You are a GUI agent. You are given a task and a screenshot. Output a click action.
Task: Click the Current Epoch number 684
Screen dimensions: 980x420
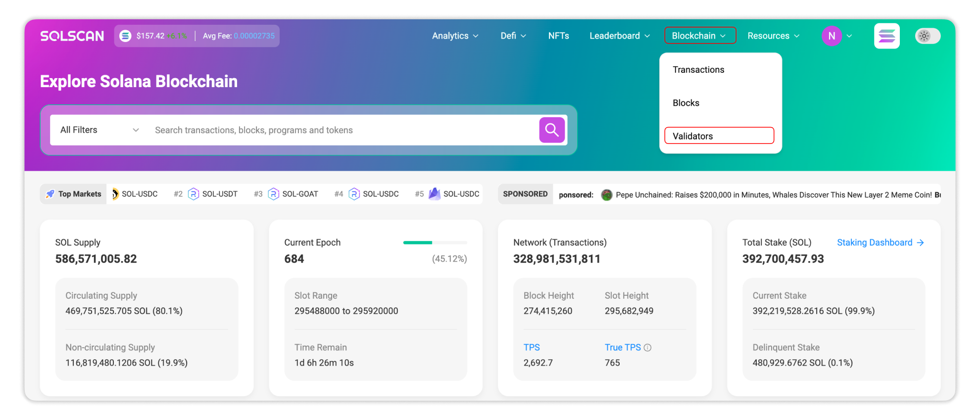tap(294, 259)
